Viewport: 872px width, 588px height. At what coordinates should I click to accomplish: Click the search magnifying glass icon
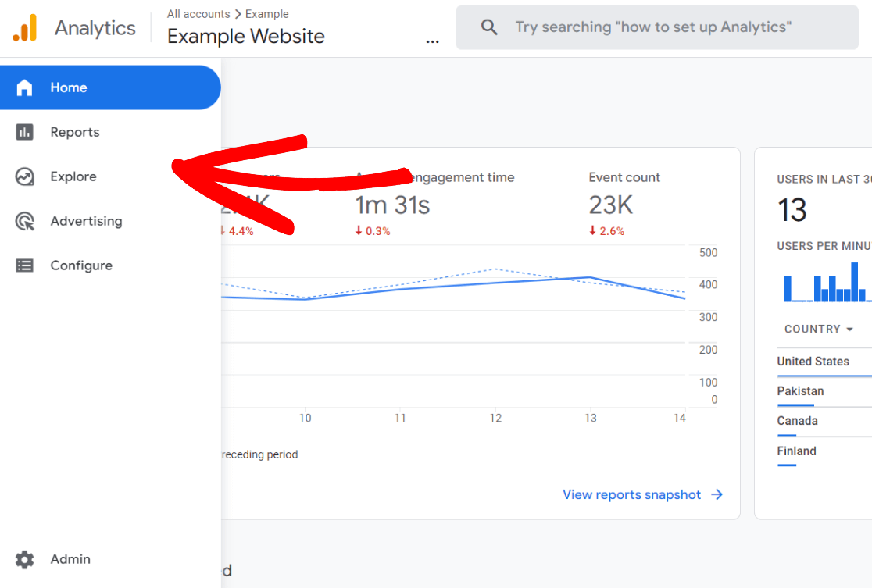tap(489, 28)
